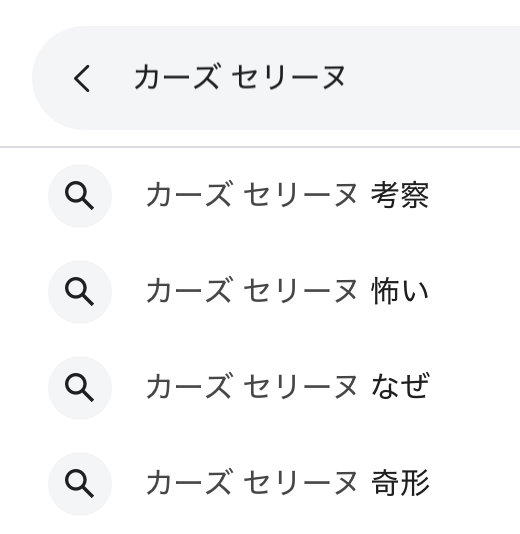Screen dimensions: 520x534
Task: Click blank row space right of 考察 suggestion
Action: [x=475, y=196]
